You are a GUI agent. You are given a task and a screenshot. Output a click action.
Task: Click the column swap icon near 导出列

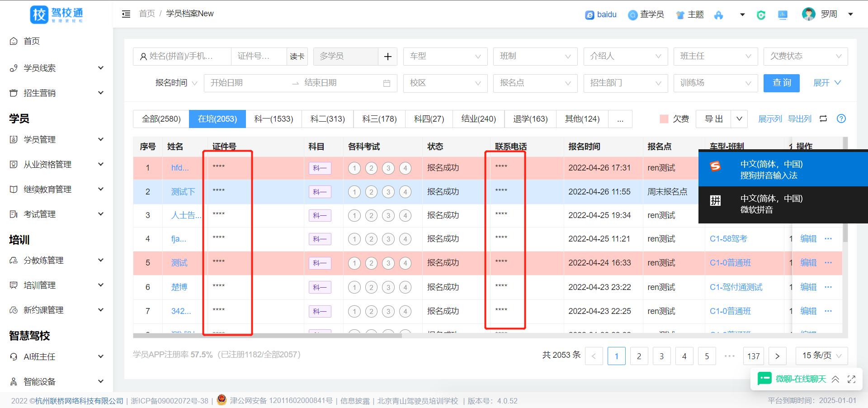coord(823,119)
